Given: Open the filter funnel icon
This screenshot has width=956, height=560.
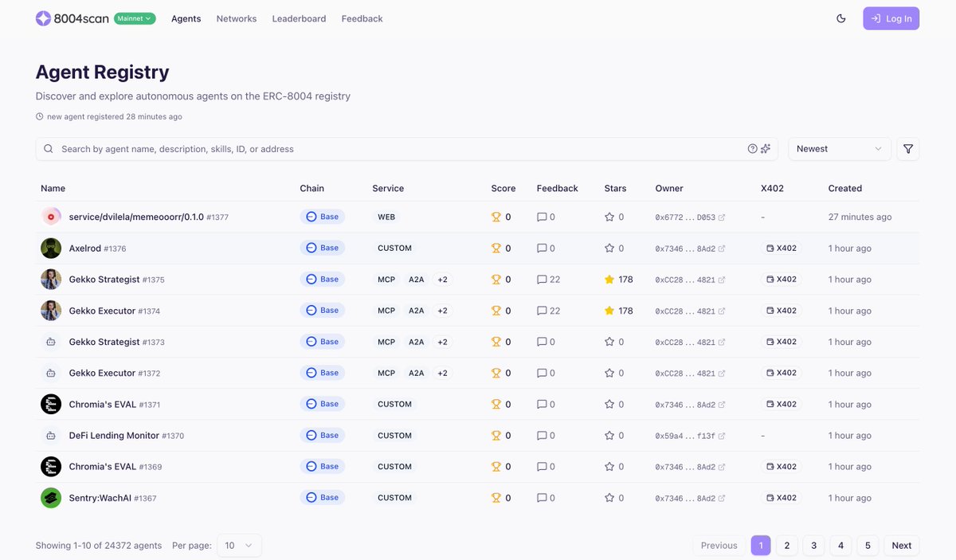Looking at the screenshot, I should pyautogui.click(x=907, y=148).
